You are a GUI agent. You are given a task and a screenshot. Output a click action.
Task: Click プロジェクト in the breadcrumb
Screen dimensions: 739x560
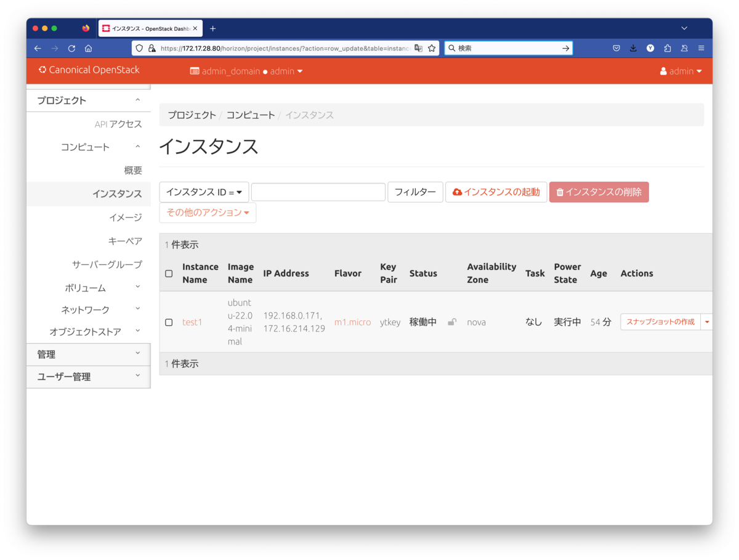click(192, 115)
